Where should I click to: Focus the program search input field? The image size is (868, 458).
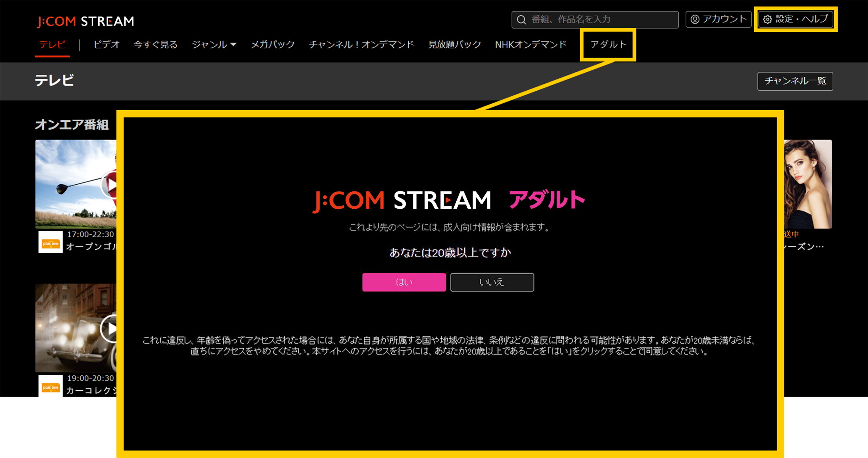click(595, 20)
